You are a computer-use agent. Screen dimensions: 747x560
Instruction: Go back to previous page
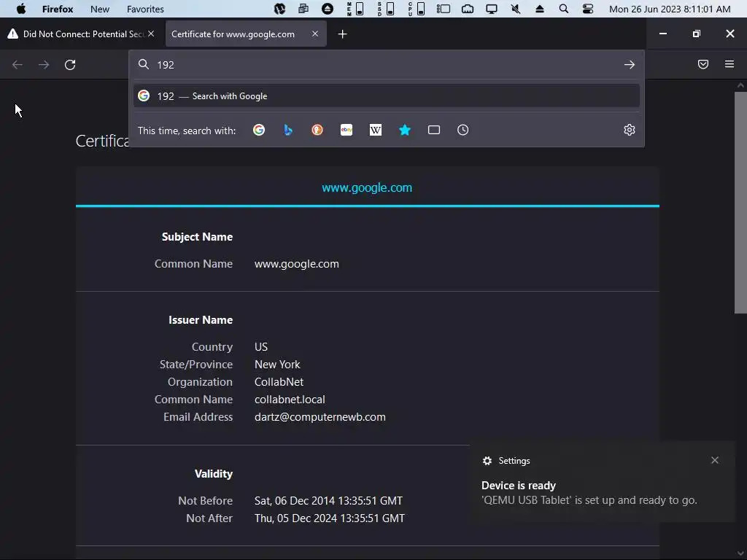tap(18, 65)
